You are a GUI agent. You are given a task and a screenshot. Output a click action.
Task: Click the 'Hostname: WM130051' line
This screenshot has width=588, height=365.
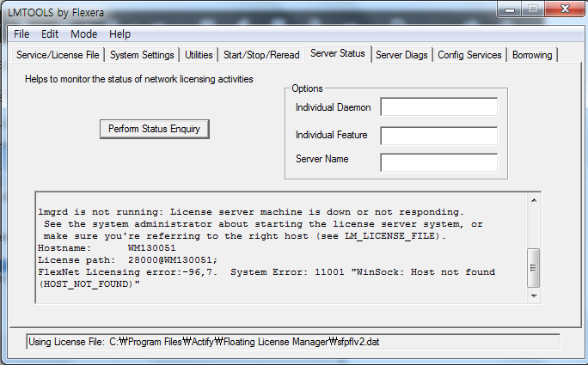(107, 248)
